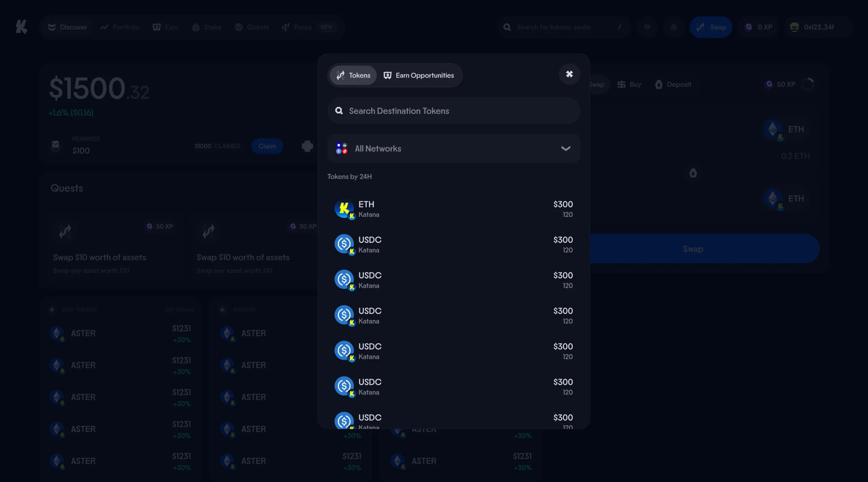Click the multi-network icon beside All Networks

341,148
